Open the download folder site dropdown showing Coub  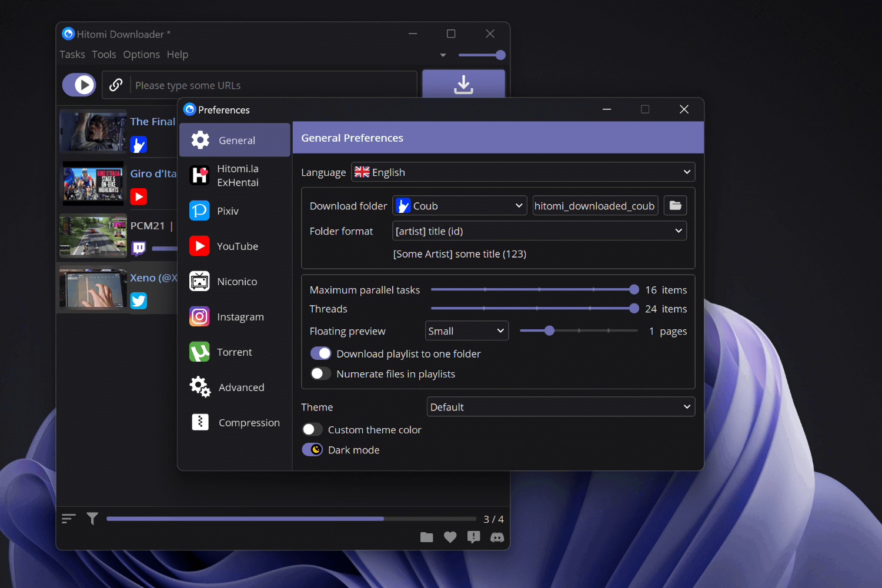(460, 206)
